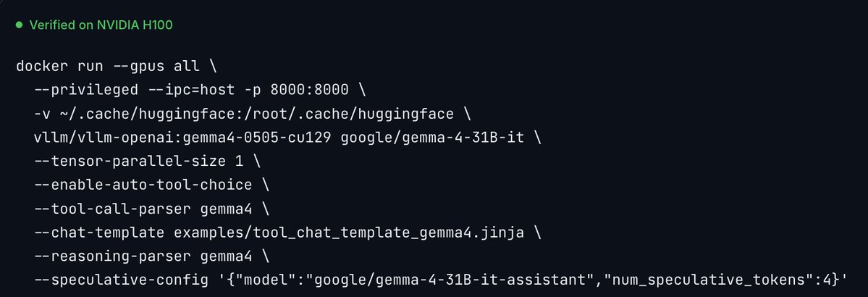
Task: Click the '--tensor-parallel-size 1' line
Action: [138, 162]
